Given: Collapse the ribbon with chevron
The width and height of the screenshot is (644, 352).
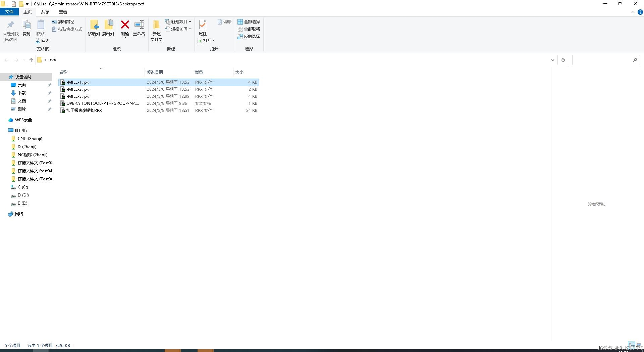Looking at the screenshot, I should pyautogui.click(x=633, y=12).
